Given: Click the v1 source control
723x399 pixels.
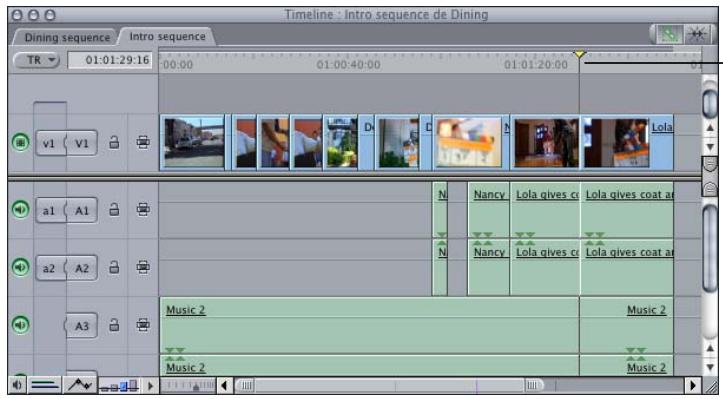Looking at the screenshot, I should pos(50,143).
